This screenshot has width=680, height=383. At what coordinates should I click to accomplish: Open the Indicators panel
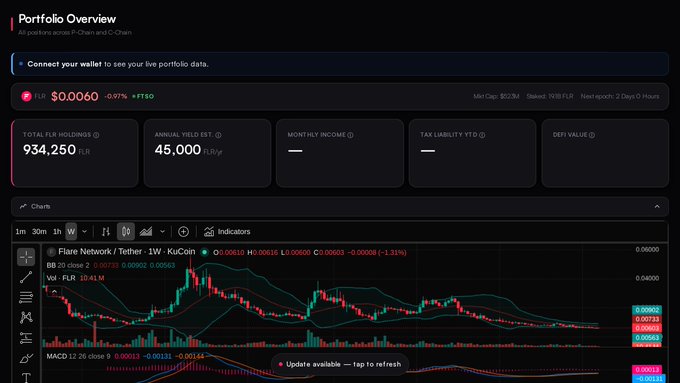coord(227,232)
